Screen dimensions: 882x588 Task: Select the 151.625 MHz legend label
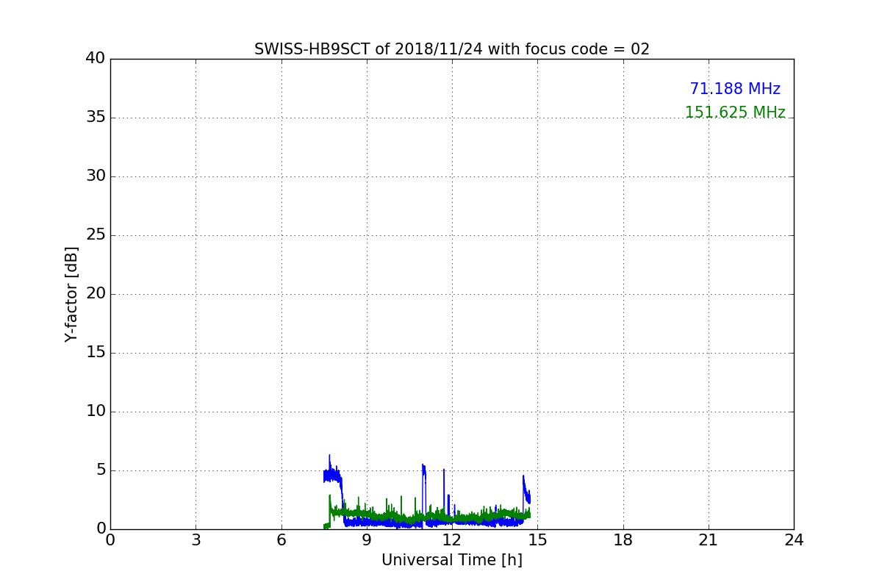coord(735,112)
